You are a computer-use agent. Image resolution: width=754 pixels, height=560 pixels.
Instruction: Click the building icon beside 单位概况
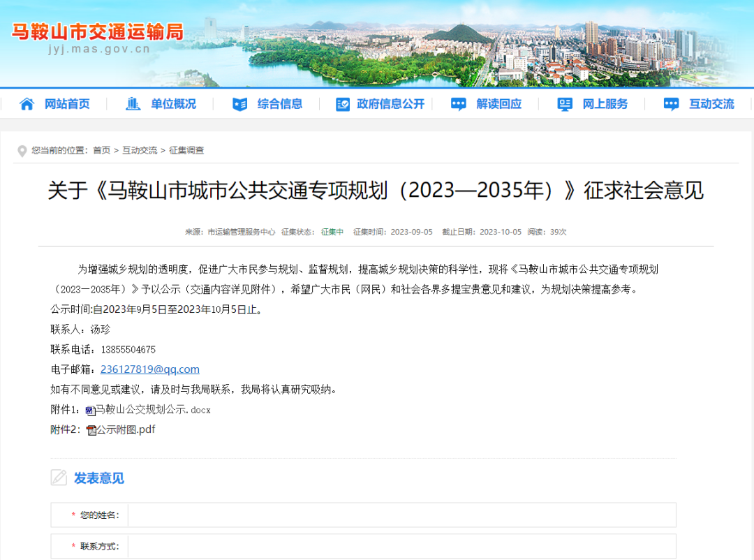tap(133, 104)
